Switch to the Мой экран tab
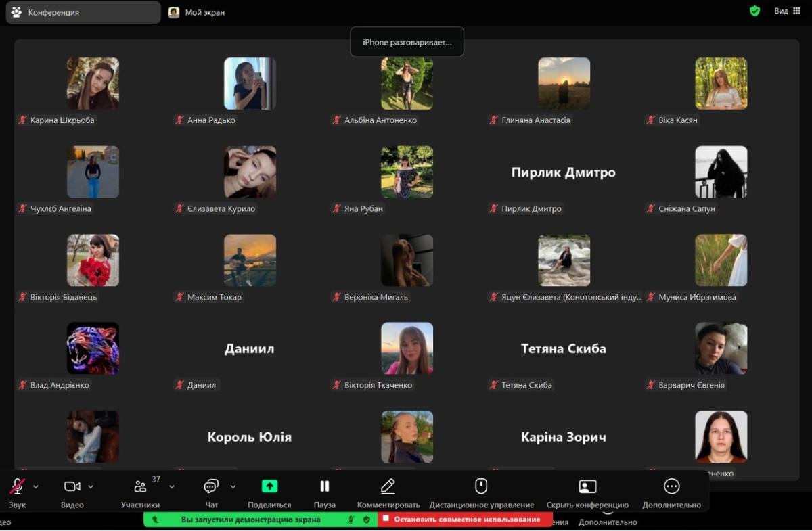The width and height of the screenshot is (812, 531). [x=196, y=12]
